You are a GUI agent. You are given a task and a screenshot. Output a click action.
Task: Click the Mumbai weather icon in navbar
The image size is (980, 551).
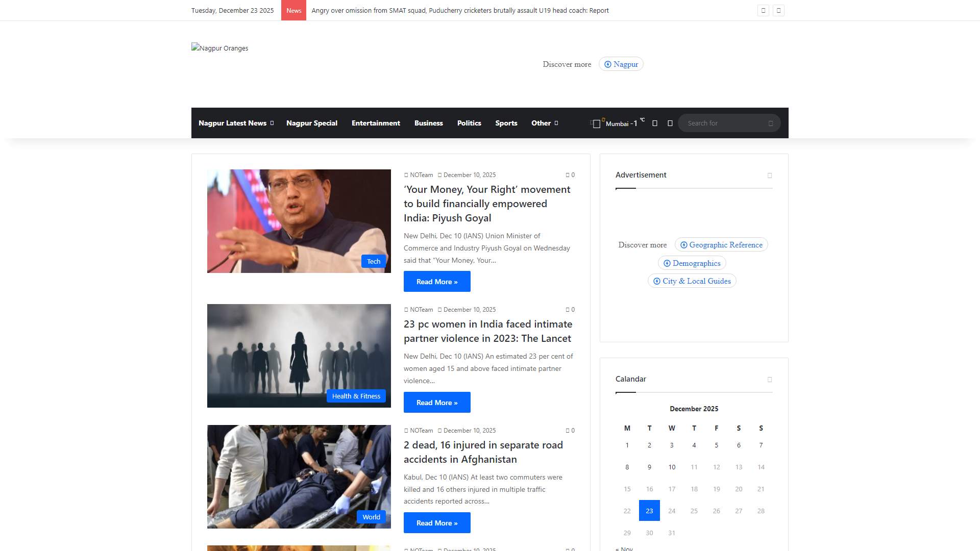[x=596, y=123]
